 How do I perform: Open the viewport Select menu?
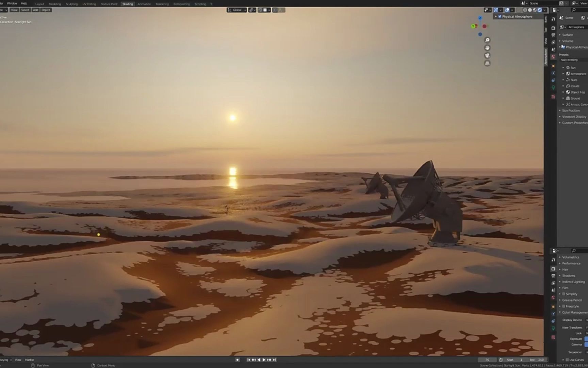click(25, 10)
